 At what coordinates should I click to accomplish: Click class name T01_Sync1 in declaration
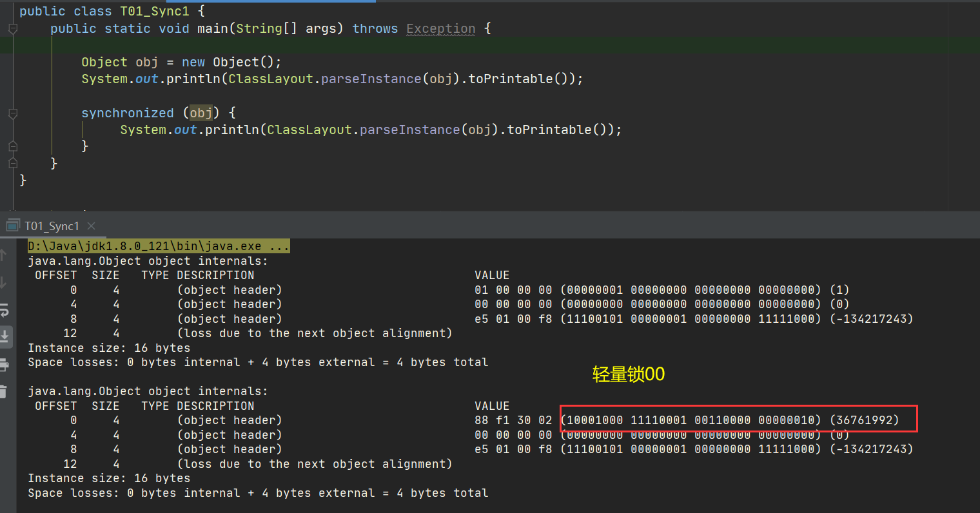154,12
